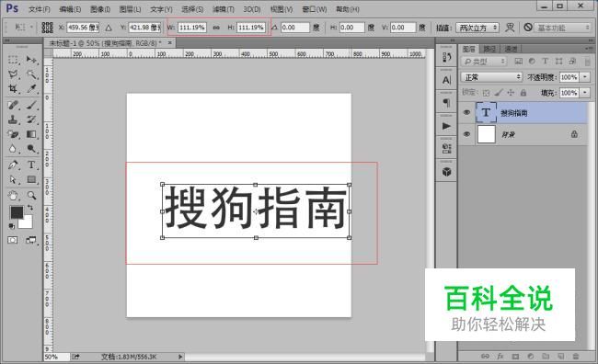Select the Crop tool
The width and height of the screenshot is (598, 364).
(x=13, y=89)
